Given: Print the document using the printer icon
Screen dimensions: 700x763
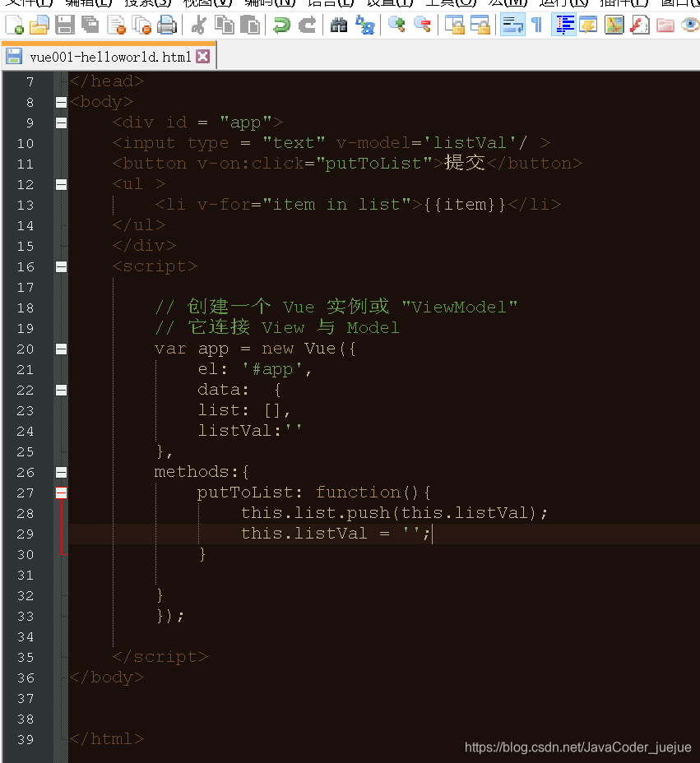Looking at the screenshot, I should click(x=167, y=25).
